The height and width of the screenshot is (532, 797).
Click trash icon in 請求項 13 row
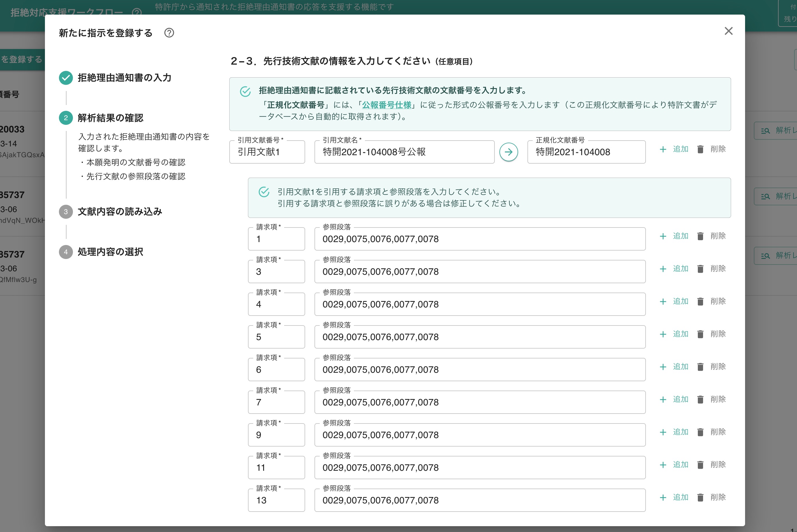pyautogui.click(x=700, y=497)
